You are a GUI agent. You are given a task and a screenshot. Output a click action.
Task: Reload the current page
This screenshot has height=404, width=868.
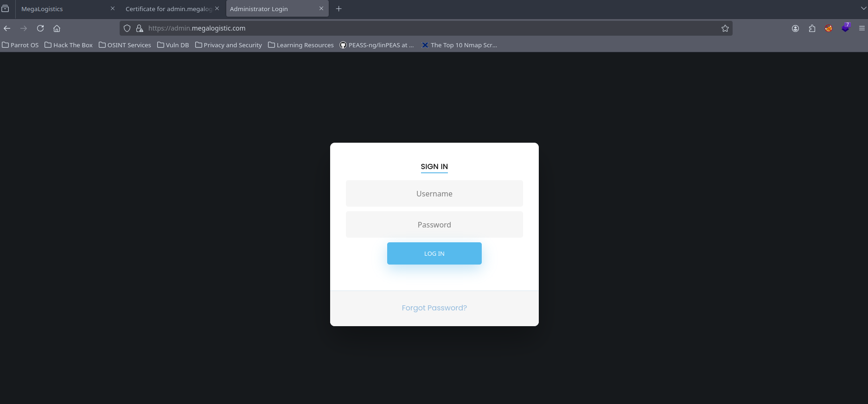[x=40, y=28]
